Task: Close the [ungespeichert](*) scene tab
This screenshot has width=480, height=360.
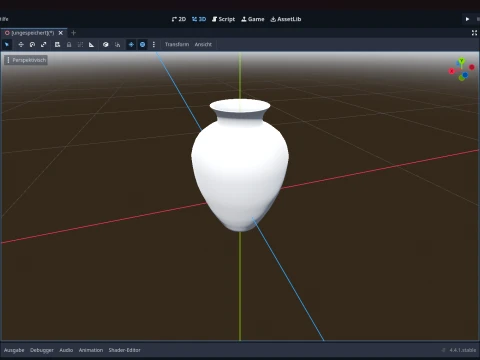Action: [x=61, y=33]
